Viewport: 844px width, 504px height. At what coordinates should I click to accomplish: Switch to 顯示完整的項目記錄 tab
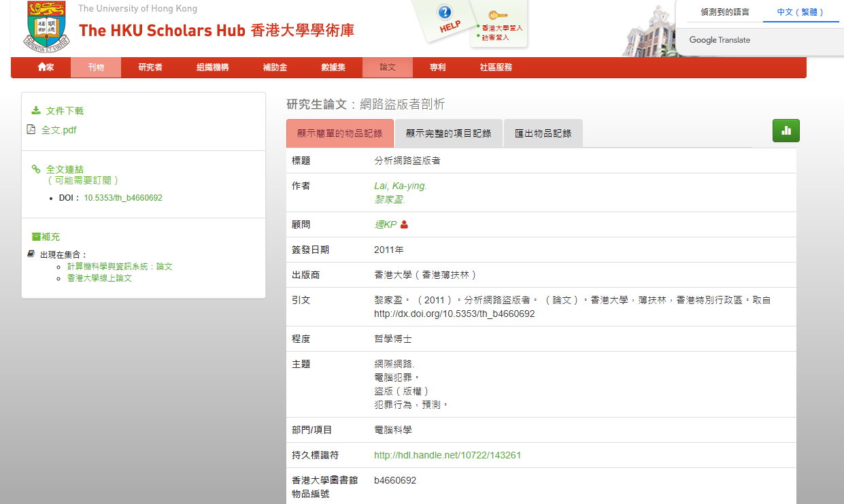(x=448, y=133)
